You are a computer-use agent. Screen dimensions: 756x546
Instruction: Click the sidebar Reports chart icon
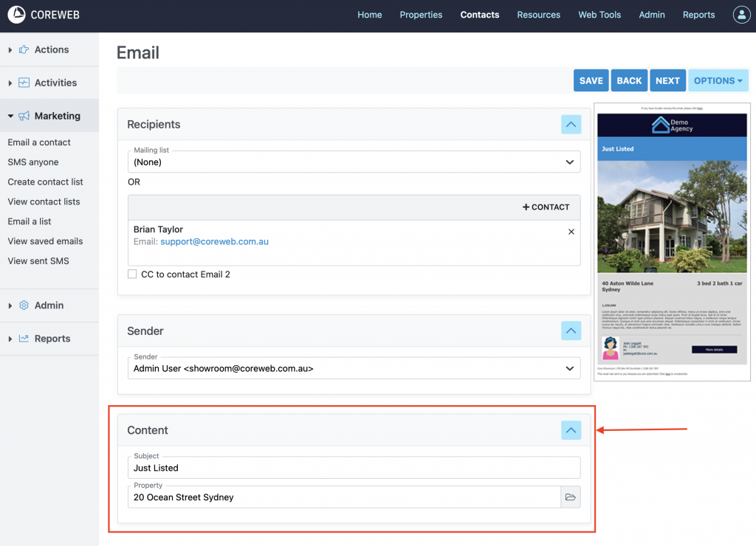point(24,339)
